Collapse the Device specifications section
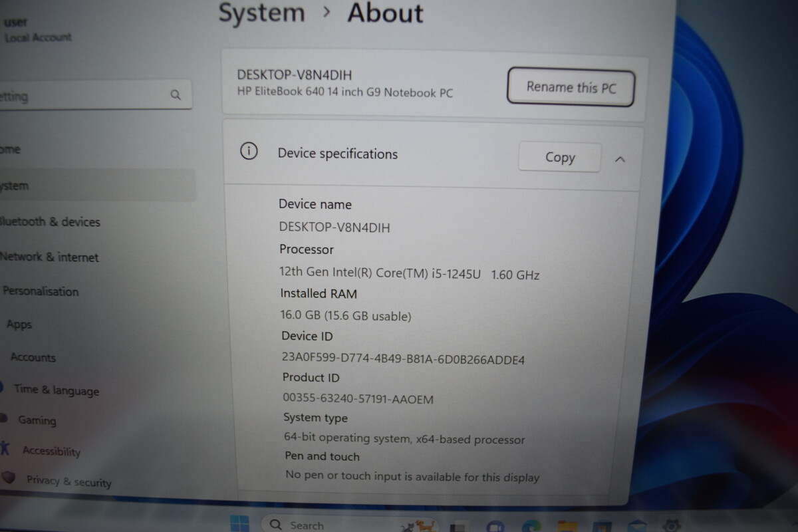The width and height of the screenshot is (798, 532). [620, 160]
